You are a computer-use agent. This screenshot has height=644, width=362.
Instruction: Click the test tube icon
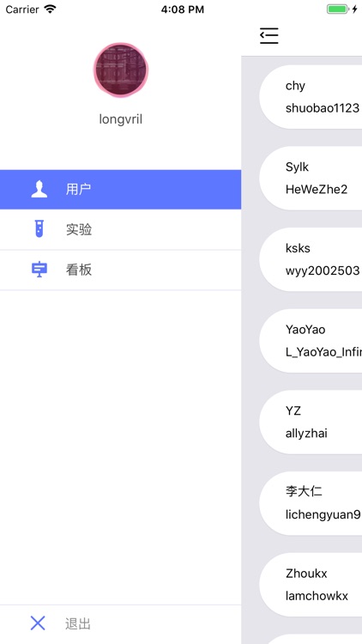(39, 228)
